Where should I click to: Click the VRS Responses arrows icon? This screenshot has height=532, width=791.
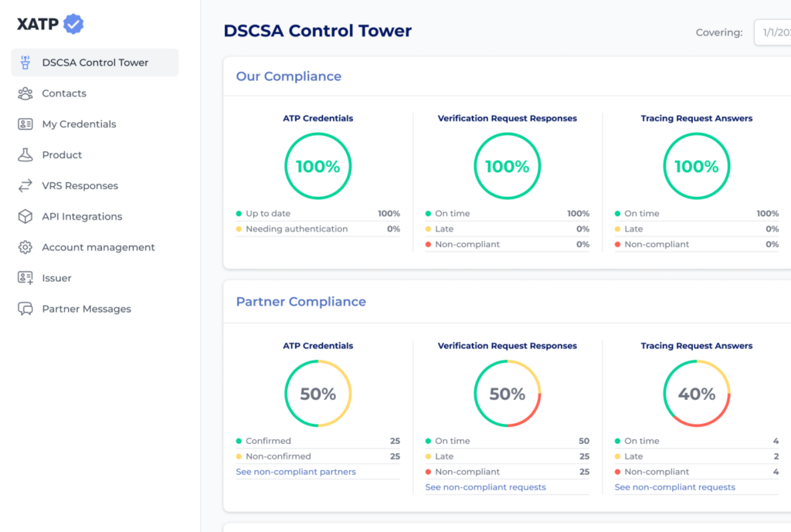click(25, 185)
